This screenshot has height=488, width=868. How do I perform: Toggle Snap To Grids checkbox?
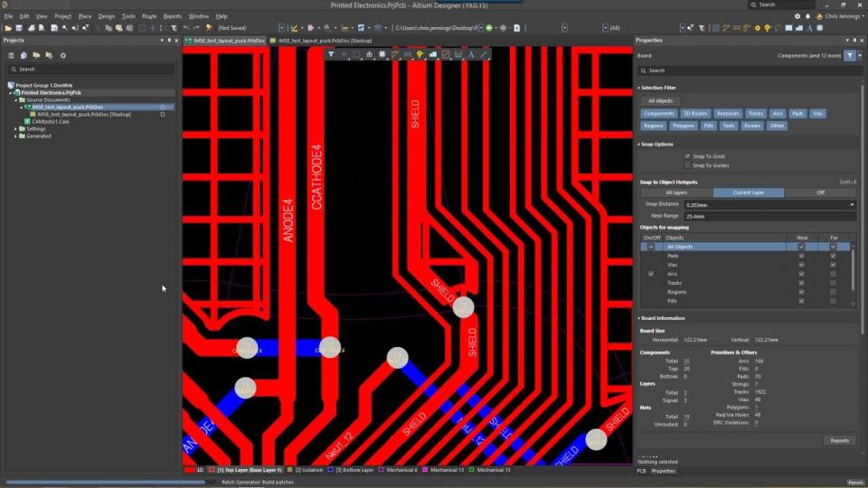pyautogui.click(x=687, y=156)
